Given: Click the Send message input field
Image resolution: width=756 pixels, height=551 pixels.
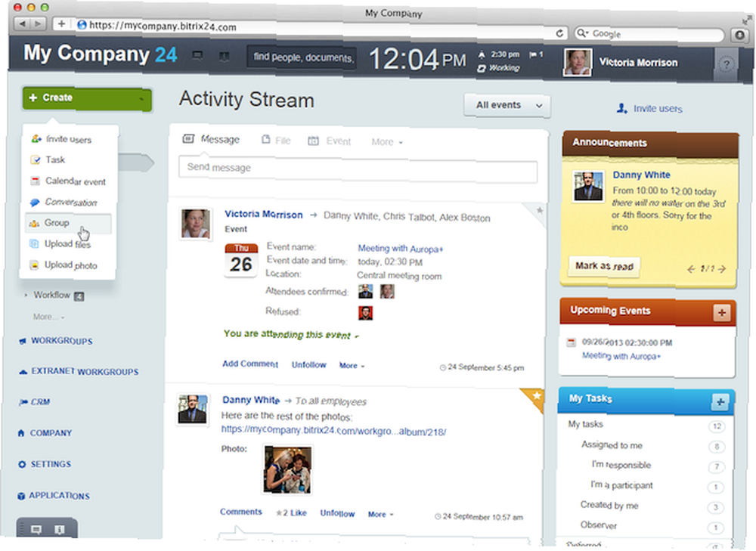Looking at the screenshot, I should coord(358,169).
